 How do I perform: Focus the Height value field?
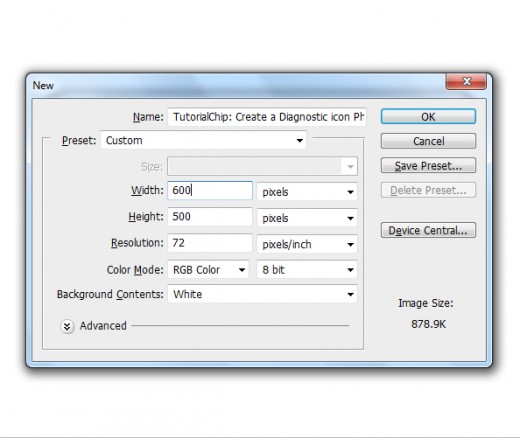point(210,217)
